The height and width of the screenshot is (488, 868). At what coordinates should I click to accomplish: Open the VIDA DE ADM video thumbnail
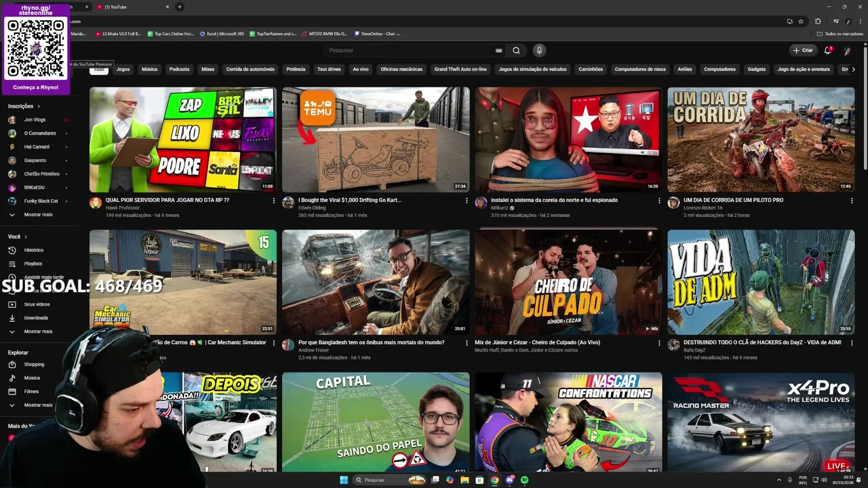tap(761, 282)
